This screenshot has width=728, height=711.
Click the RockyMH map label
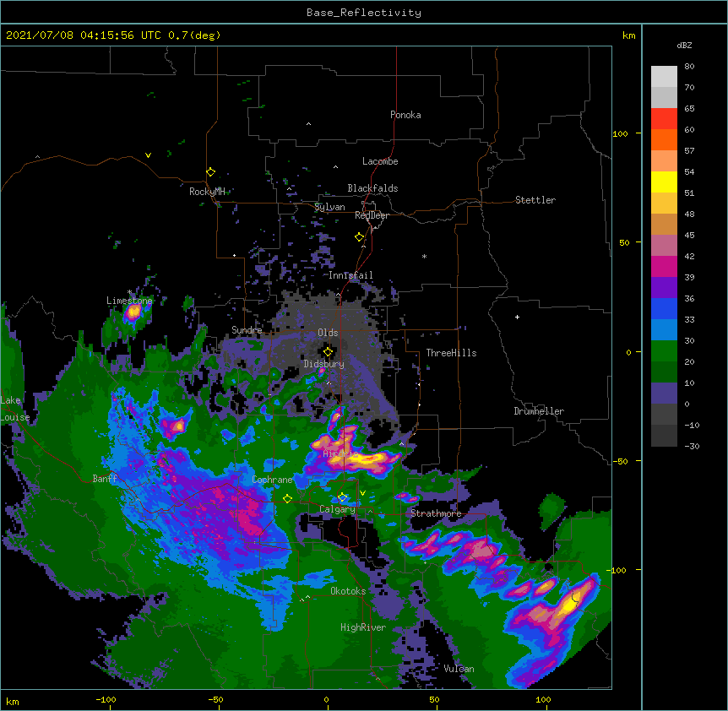207,192
